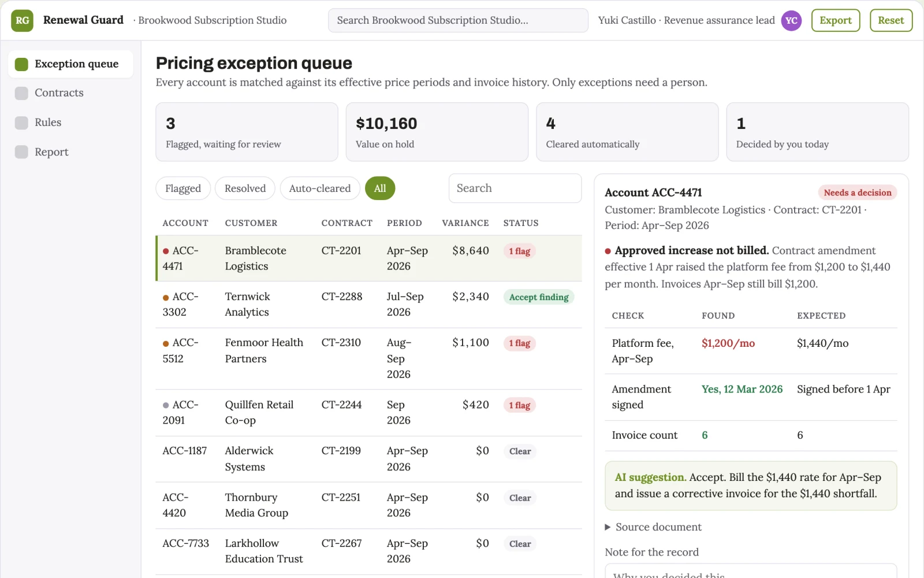Viewport: 924px width, 578px height.
Task: Click the Reset button
Action: pyautogui.click(x=891, y=20)
